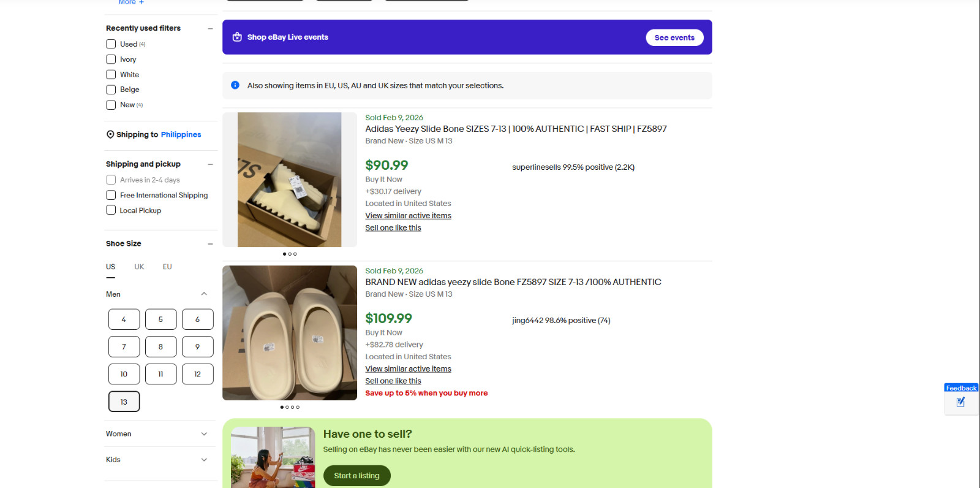
Task: Open View similar active items for Yeezy Slide
Action: 408,215
